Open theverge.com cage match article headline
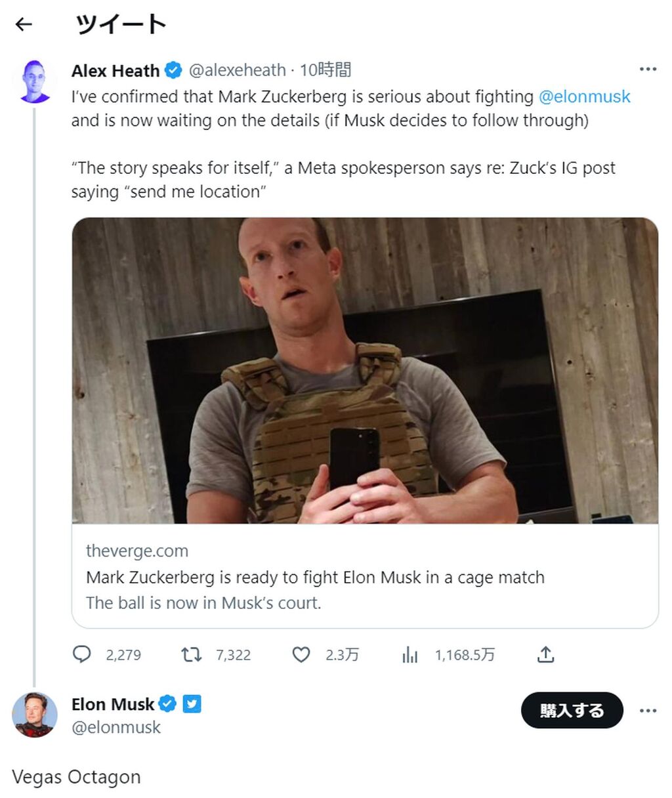This screenshot has height=798, width=672. point(315,577)
